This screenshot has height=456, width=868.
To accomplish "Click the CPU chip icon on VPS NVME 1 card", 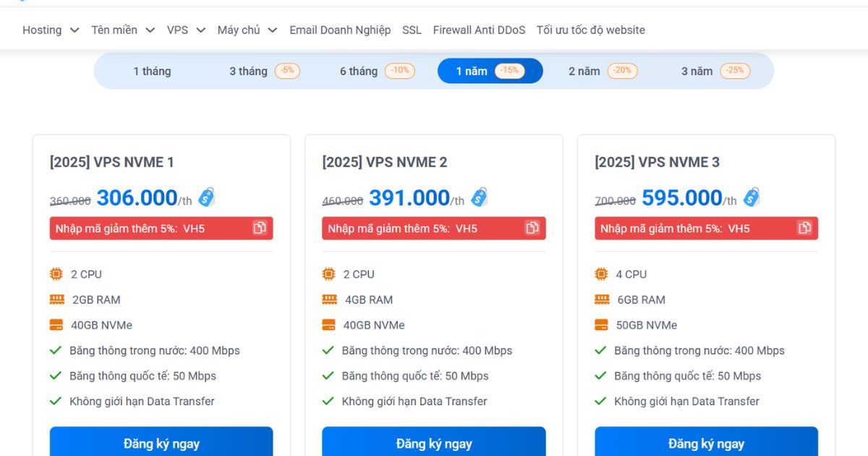I will pyautogui.click(x=56, y=274).
